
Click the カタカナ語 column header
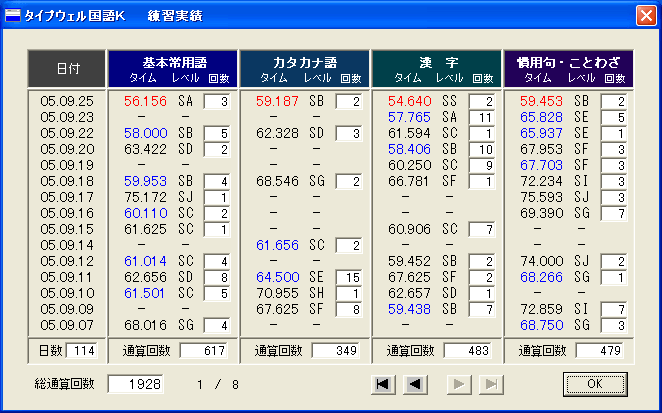(305, 69)
